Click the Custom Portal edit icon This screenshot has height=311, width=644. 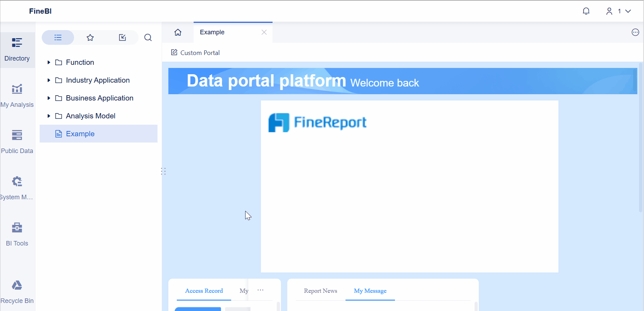pyautogui.click(x=174, y=53)
